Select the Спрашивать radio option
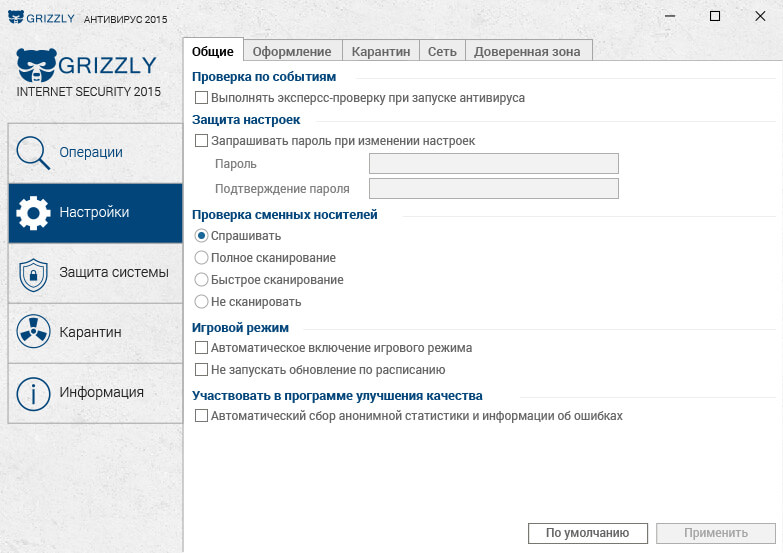 201,235
